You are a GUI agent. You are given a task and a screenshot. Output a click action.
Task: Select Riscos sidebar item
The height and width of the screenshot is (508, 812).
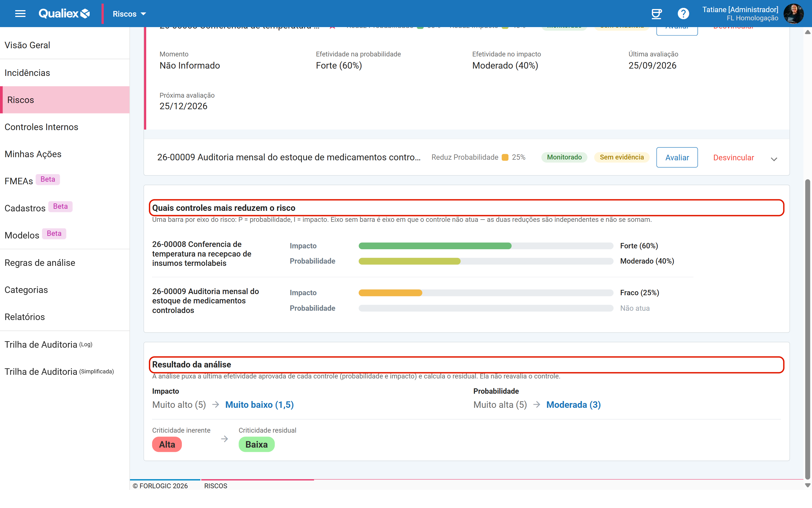[x=65, y=100]
